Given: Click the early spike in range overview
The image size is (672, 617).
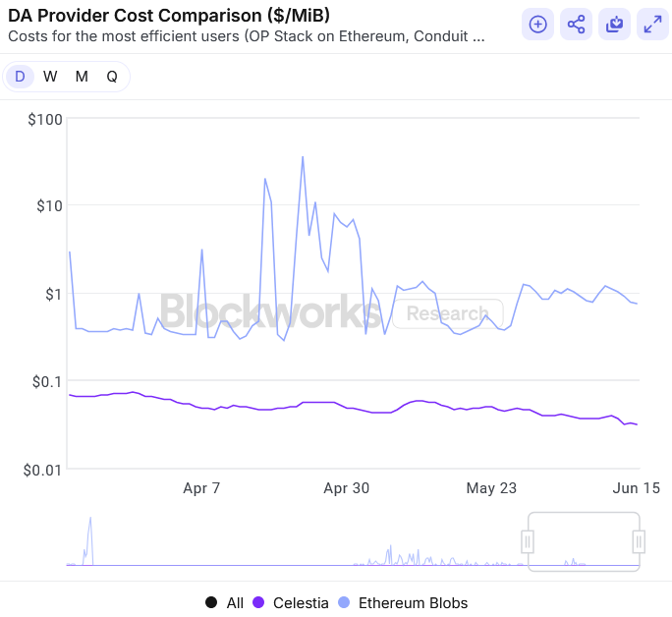Looking at the screenshot, I should [89, 535].
